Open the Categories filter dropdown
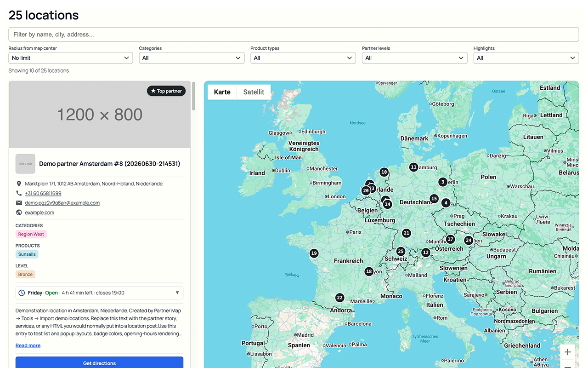 (192, 58)
